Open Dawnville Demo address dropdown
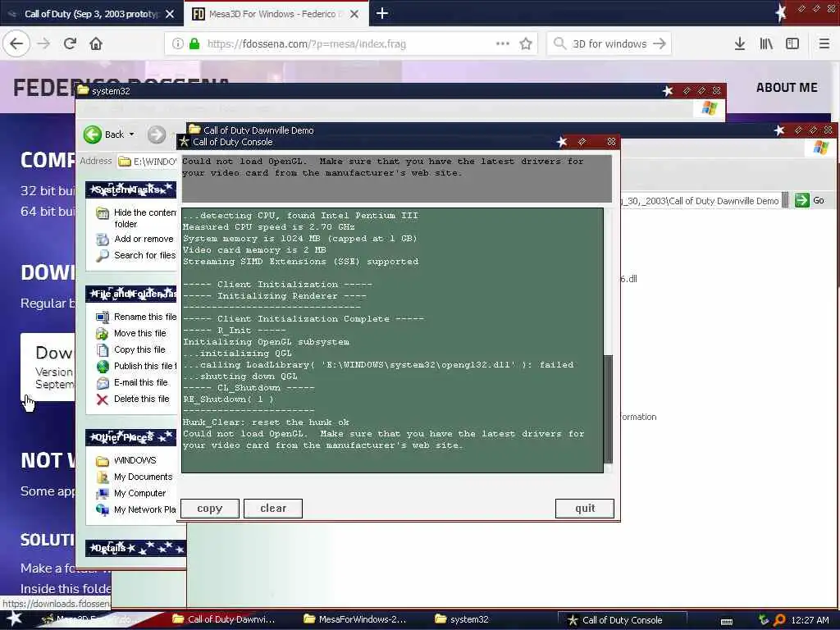The height and width of the screenshot is (630, 840). (785, 200)
